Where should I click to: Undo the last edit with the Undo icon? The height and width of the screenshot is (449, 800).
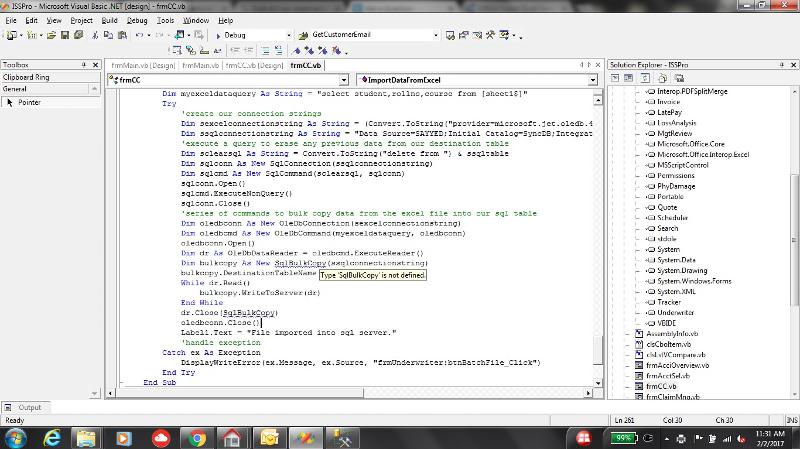tap(139, 35)
